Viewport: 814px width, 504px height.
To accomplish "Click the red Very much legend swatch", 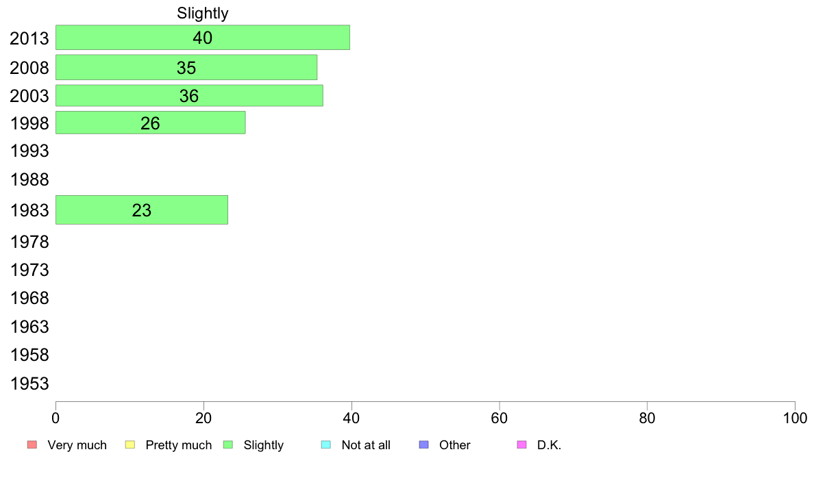I will tap(32, 445).
